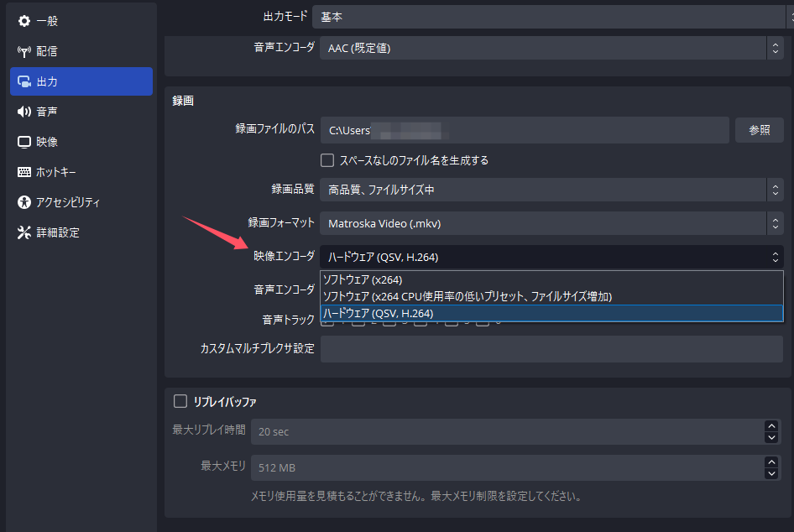Open 詳細設定 via wrench icon

24,232
